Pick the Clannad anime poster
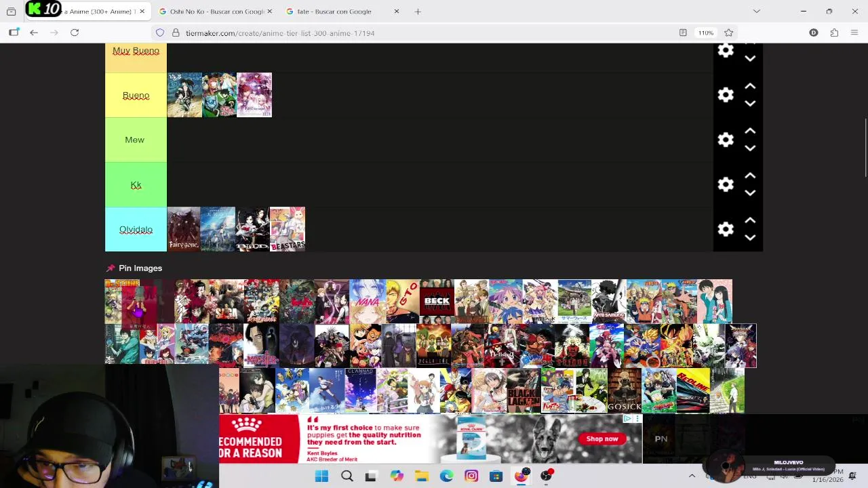Image resolution: width=868 pixels, height=488 pixels. click(x=361, y=390)
